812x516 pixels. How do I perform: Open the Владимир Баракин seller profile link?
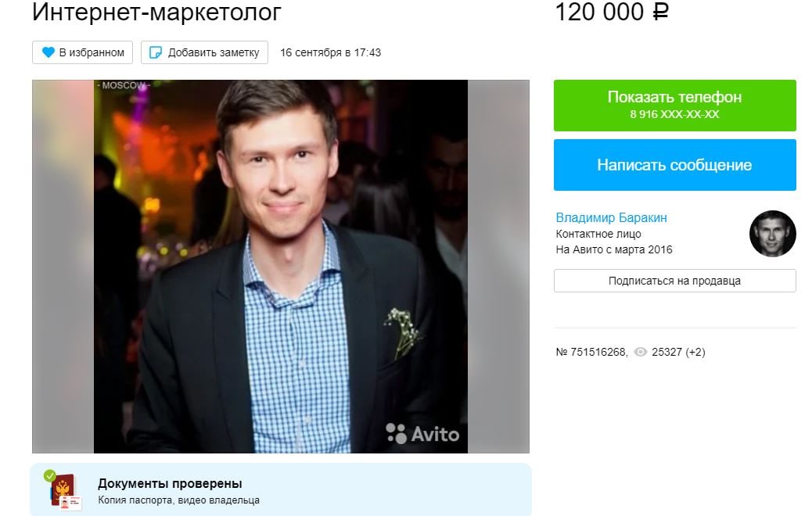pos(611,217)
